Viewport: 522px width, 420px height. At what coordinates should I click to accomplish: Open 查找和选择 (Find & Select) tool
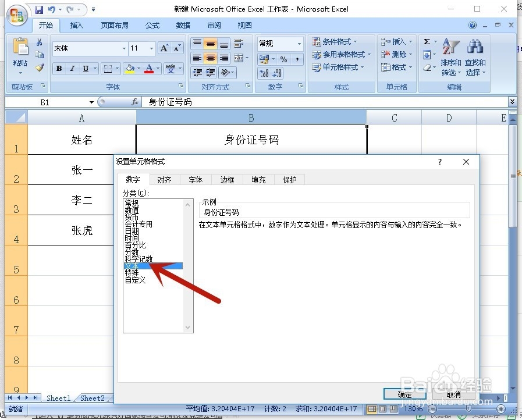click(475, 56)
